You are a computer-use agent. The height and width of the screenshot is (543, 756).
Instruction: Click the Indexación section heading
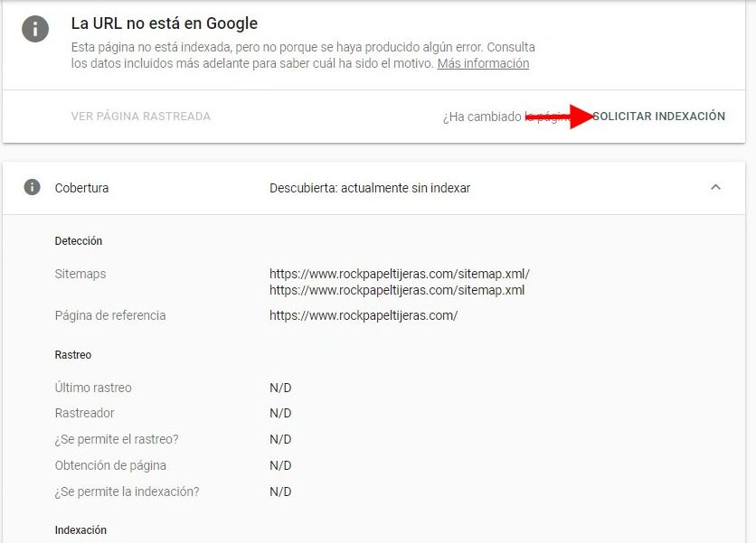pyautogui.click(x=80, y=530)
